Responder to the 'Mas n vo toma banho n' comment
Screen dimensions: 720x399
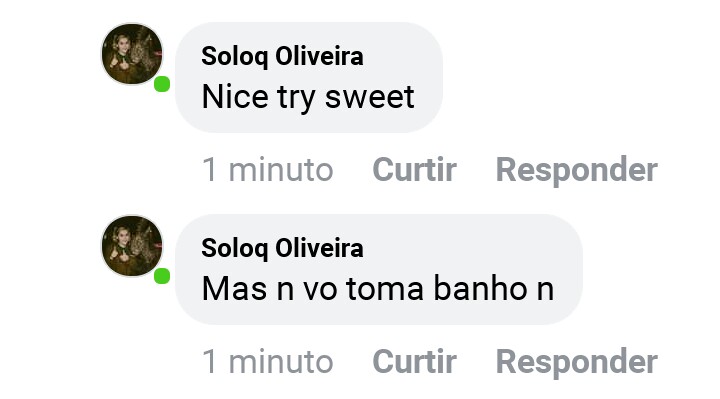click(577, 362)
